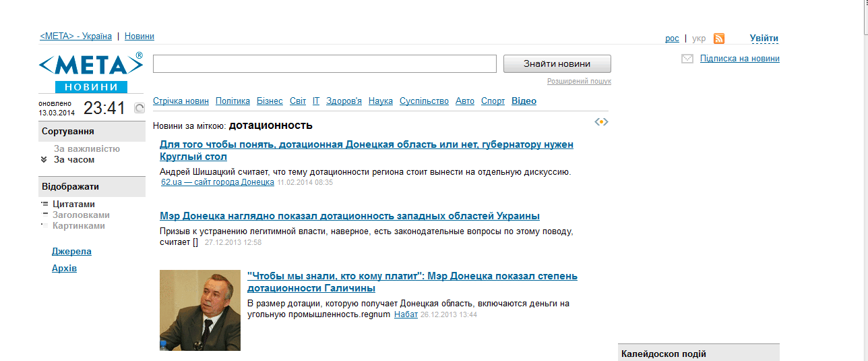Image resolution: width=868 pixels, height=361 pixels.
Task: Click the orange RSS feed icon
Action: tap(719, 38)
